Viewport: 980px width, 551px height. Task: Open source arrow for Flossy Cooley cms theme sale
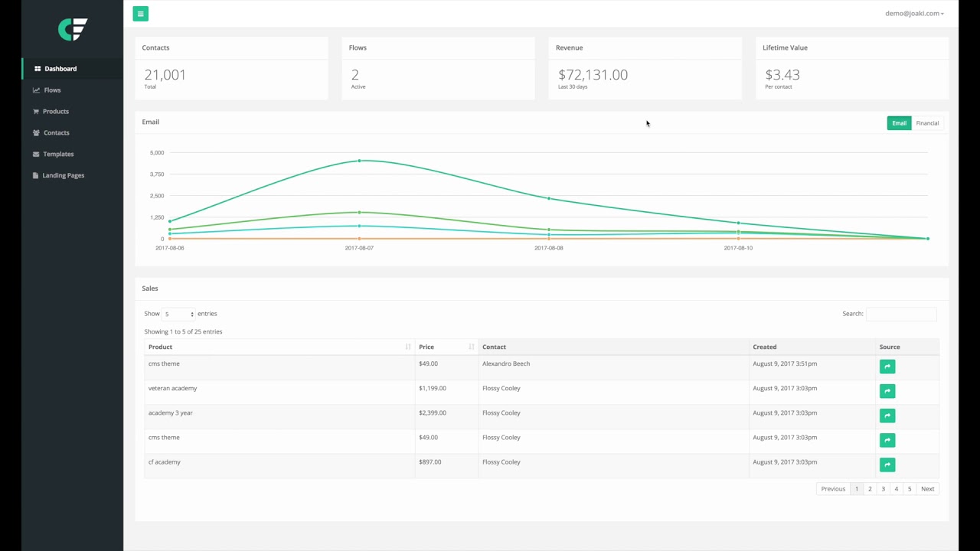tap(887, 440)
